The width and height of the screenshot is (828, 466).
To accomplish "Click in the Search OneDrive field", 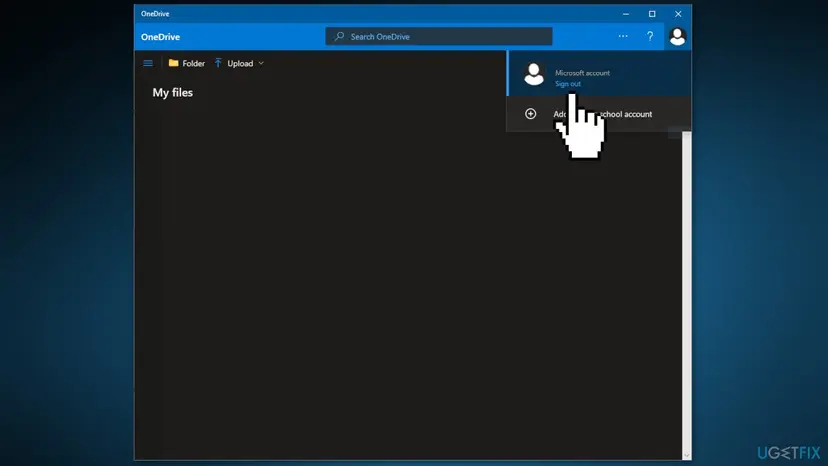I will point(439,36).
